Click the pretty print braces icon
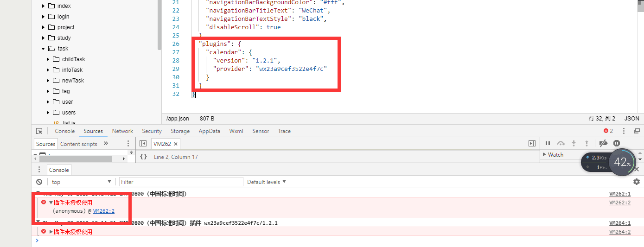The image size is (644, 247). click(143, 157)
